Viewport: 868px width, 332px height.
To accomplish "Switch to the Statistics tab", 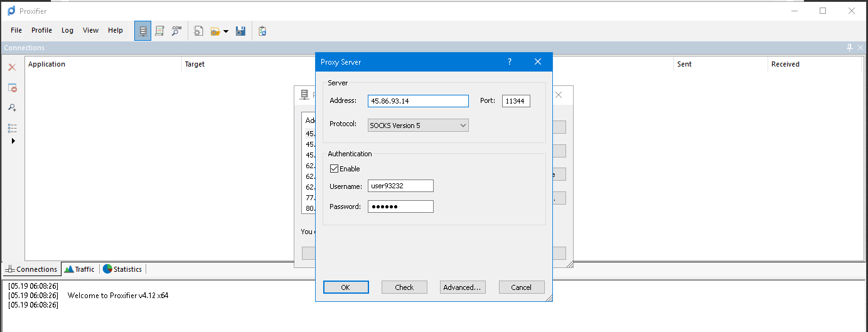I will tap(122, 269).
